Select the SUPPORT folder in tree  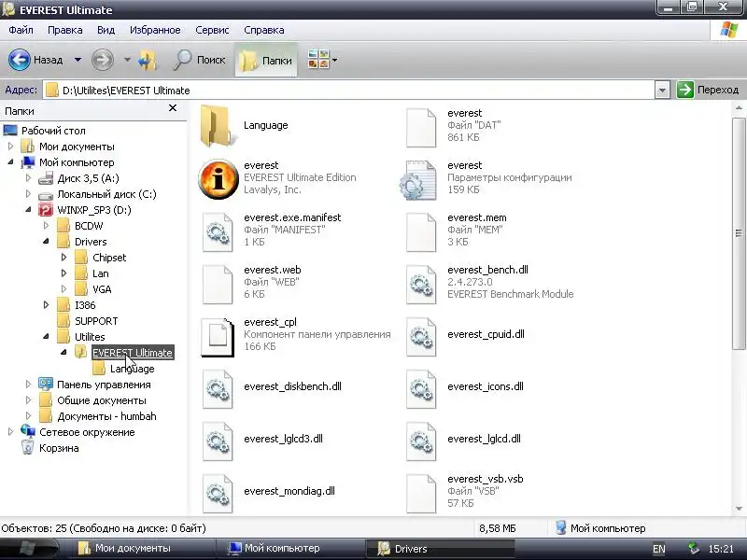(96, 321)
